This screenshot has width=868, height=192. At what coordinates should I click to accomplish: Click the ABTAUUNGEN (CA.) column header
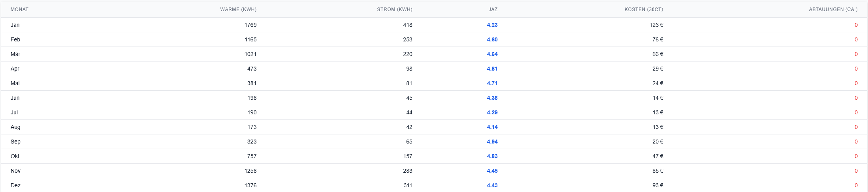click(833, 9)
